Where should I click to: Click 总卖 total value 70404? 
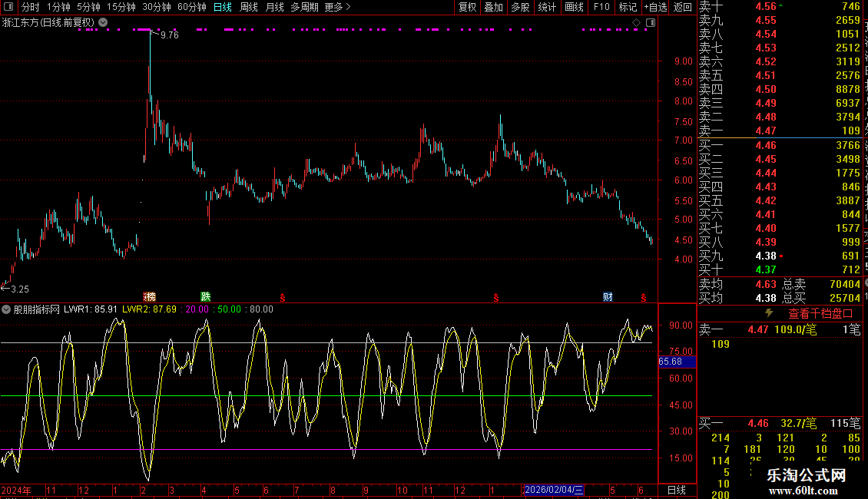pyautogui.click(x=845, y=284)
